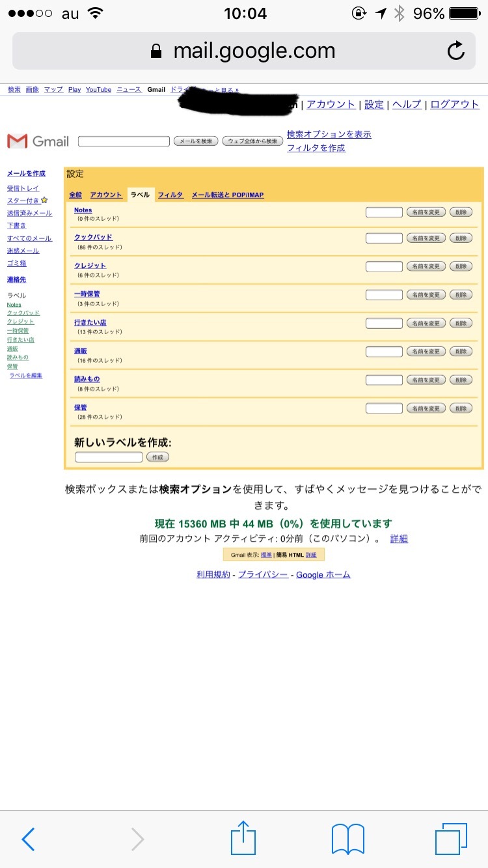Viewport: 488px width, 868px height.
Task: Click 名前を変更 for the 保管 label
Action: pos(426,408)
